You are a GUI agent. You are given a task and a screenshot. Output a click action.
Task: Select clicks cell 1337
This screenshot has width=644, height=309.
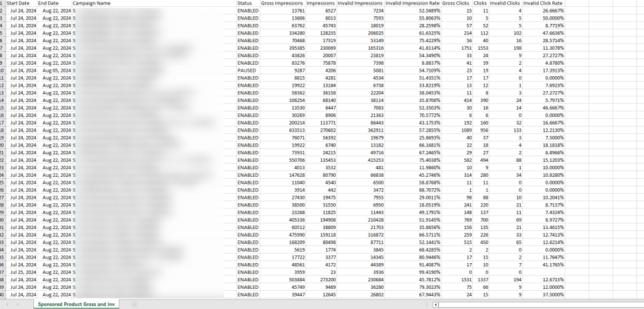click(481, 279)
